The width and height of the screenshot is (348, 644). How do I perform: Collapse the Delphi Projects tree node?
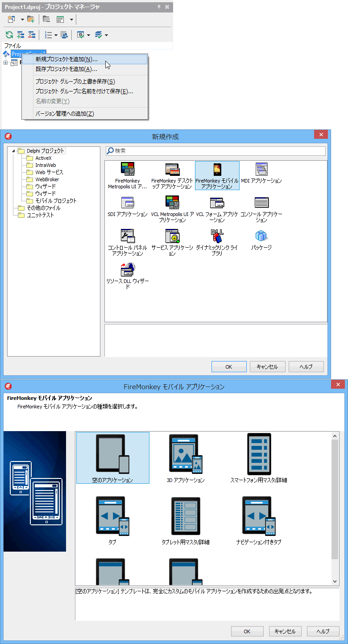[x=13, y=151]
